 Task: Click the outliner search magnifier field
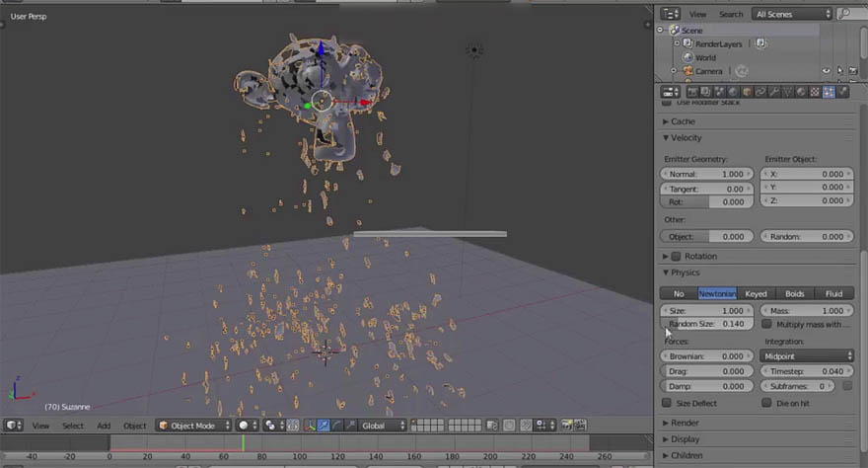851,14
